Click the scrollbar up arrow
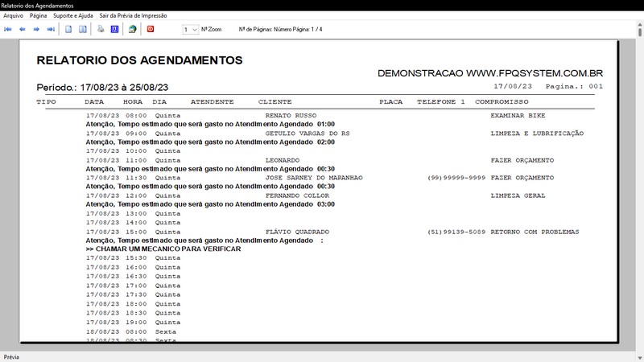This screenshot has height=362, width=644. (x=640, y=25)
